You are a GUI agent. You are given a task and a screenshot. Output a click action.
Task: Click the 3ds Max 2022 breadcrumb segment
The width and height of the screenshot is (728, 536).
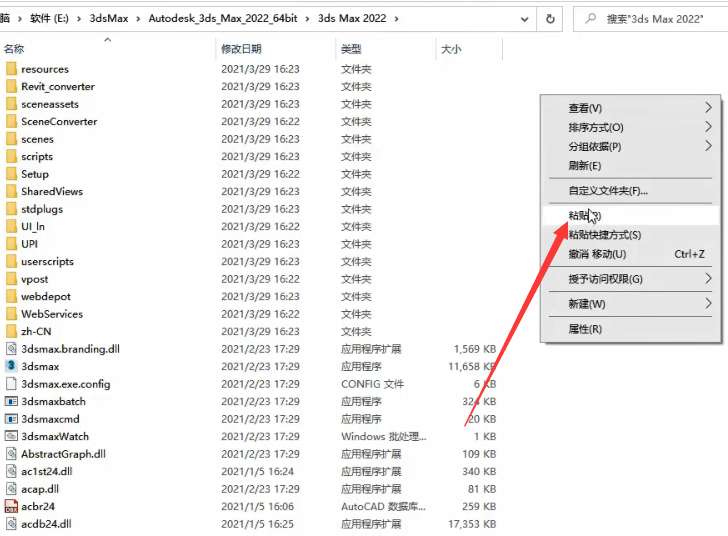[352, 19]
